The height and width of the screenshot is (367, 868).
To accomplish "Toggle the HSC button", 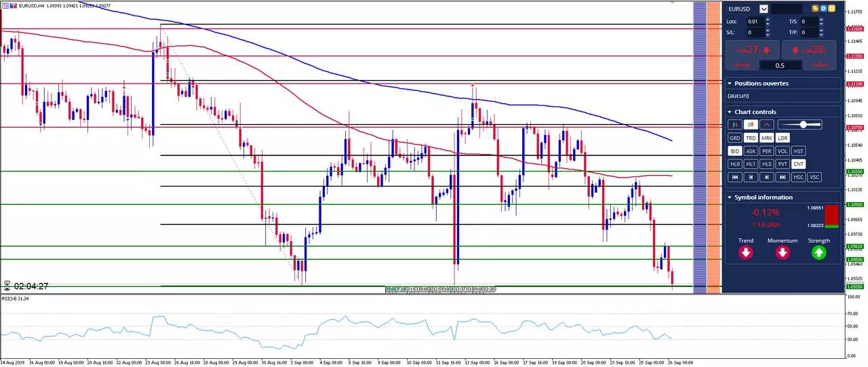I will click(799, 177).
